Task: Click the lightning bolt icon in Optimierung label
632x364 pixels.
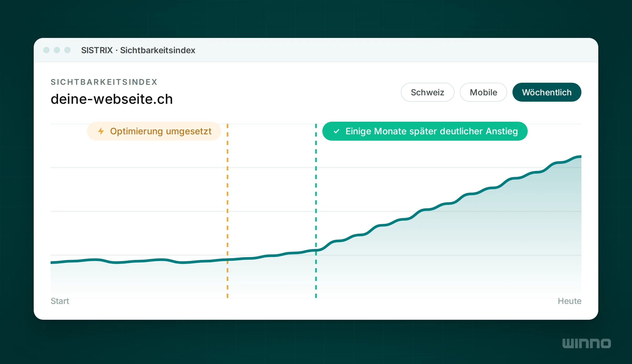Action: [x=101, y=131]
